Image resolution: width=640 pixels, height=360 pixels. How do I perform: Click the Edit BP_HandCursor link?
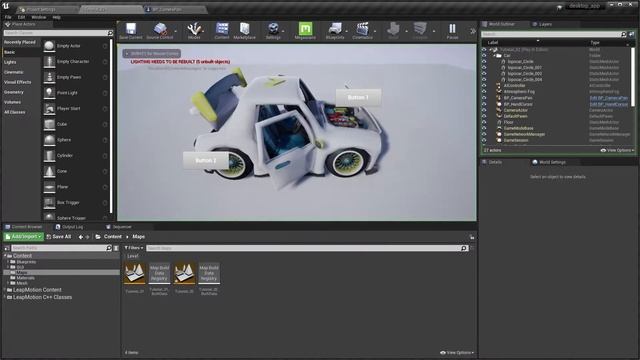pos(609,104)
